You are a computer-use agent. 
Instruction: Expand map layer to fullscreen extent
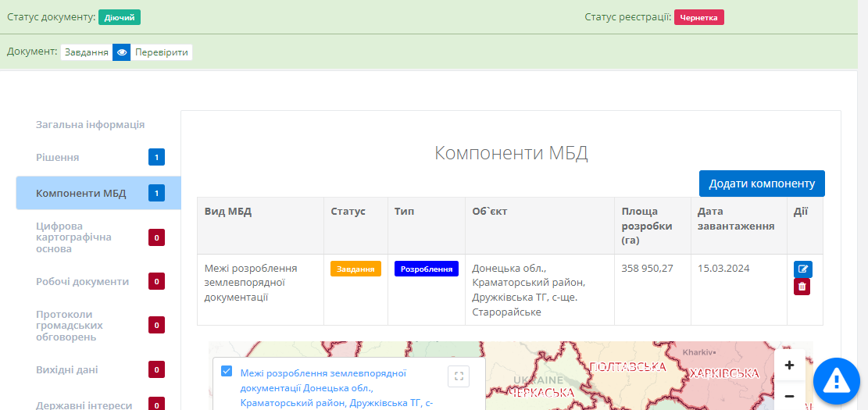pyautogui.click(x=459, y=376)
